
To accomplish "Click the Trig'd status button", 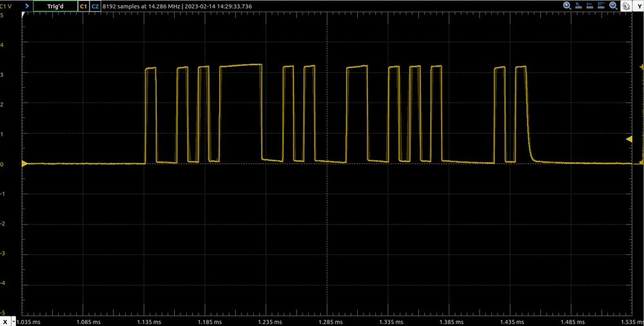I will point(55,6).
